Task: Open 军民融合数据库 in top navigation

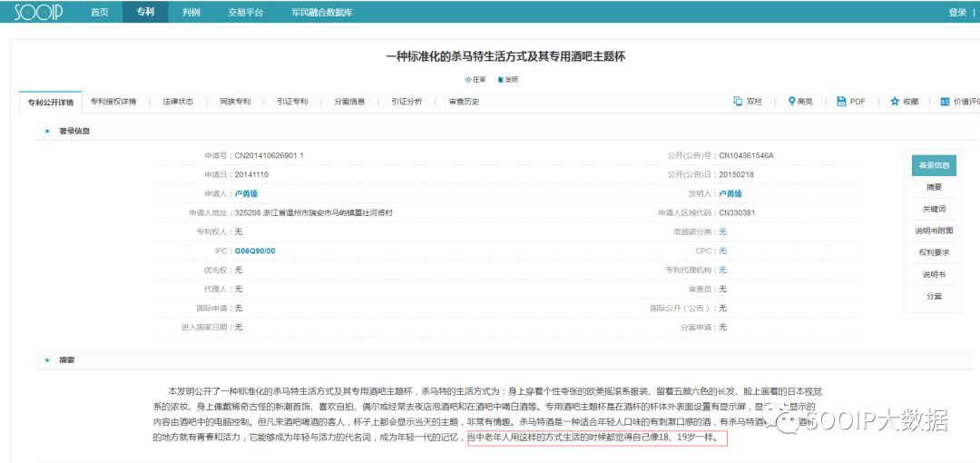Action: point(322,12)
